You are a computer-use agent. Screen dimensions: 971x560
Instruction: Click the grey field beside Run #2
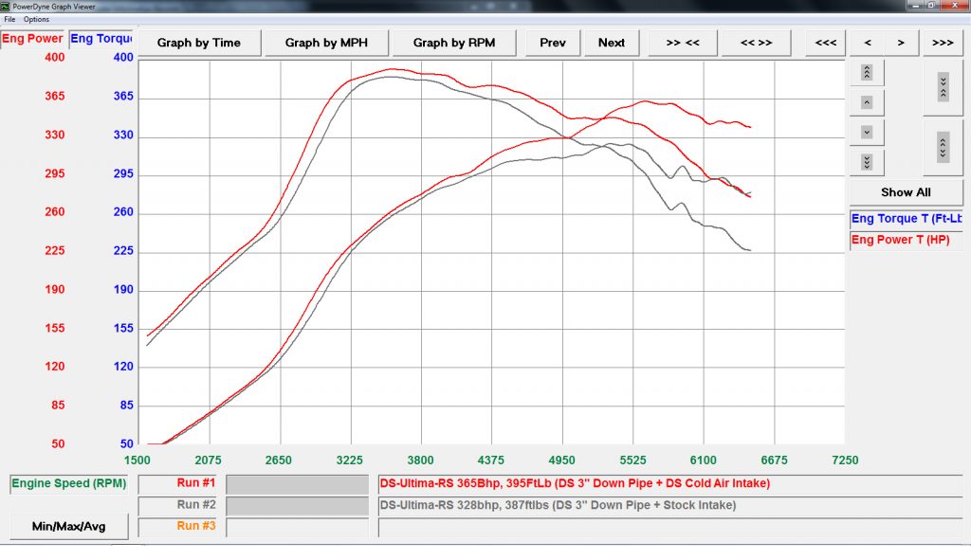coord(297,506)
